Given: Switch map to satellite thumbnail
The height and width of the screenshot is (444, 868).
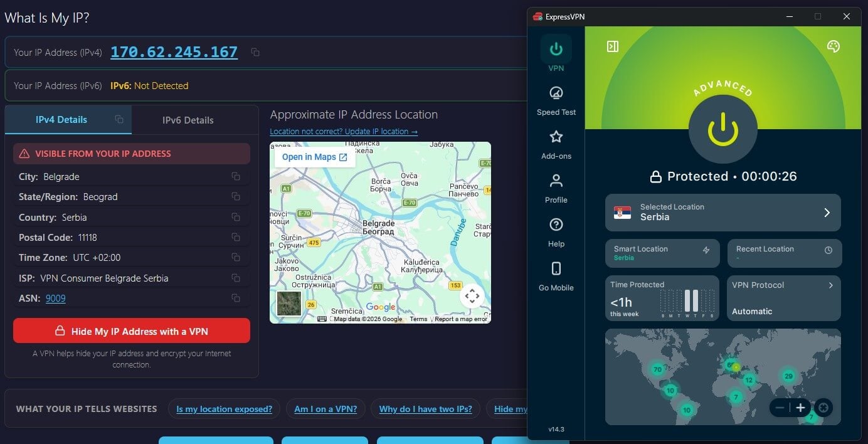Looking at the screenshot, I should point(289,304).
